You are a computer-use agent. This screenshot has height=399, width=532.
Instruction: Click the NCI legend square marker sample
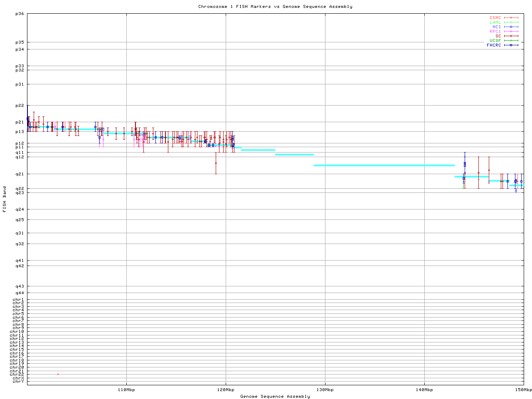[511, 27]
